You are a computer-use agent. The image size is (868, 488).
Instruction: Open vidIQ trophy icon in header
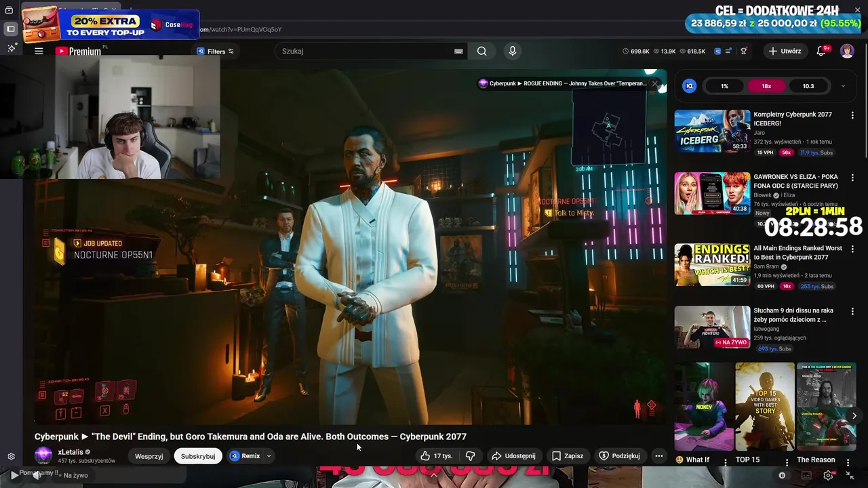pos(744,52)
